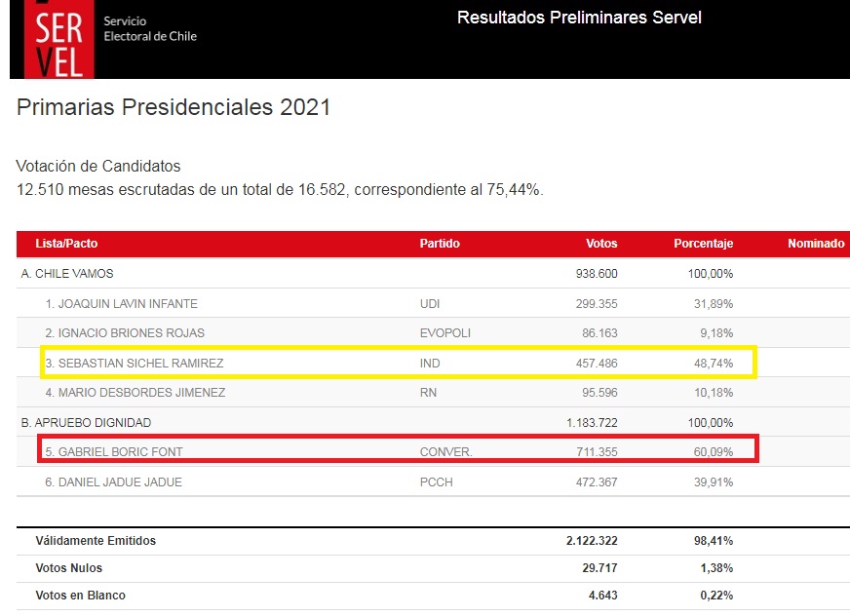850x616 pixels.
Task: Click the Resultados Preliminares Servel title
Action: coord(579,18)
